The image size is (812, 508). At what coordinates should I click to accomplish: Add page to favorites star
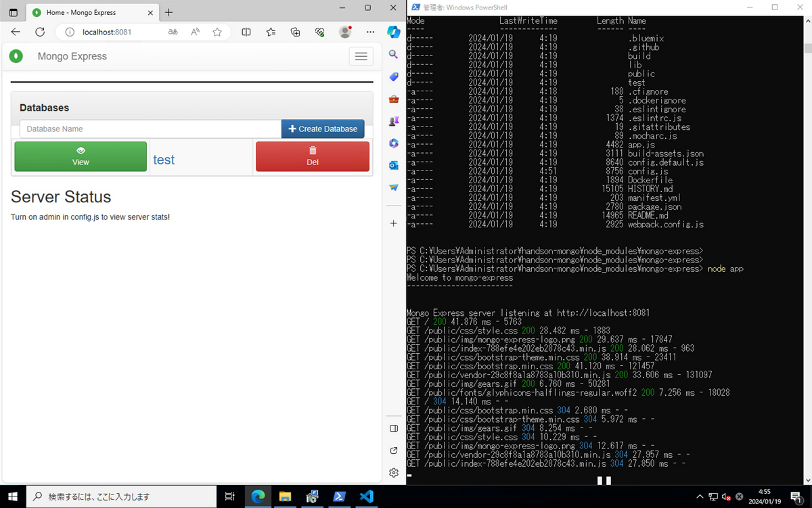[x=217, y=32]
